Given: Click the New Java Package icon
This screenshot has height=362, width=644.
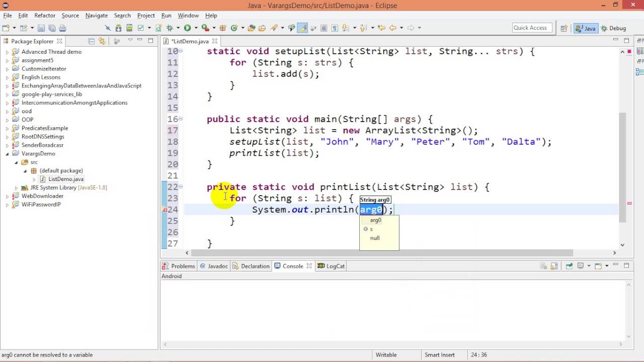Looking at the screenshot, I should click(222, 28).
